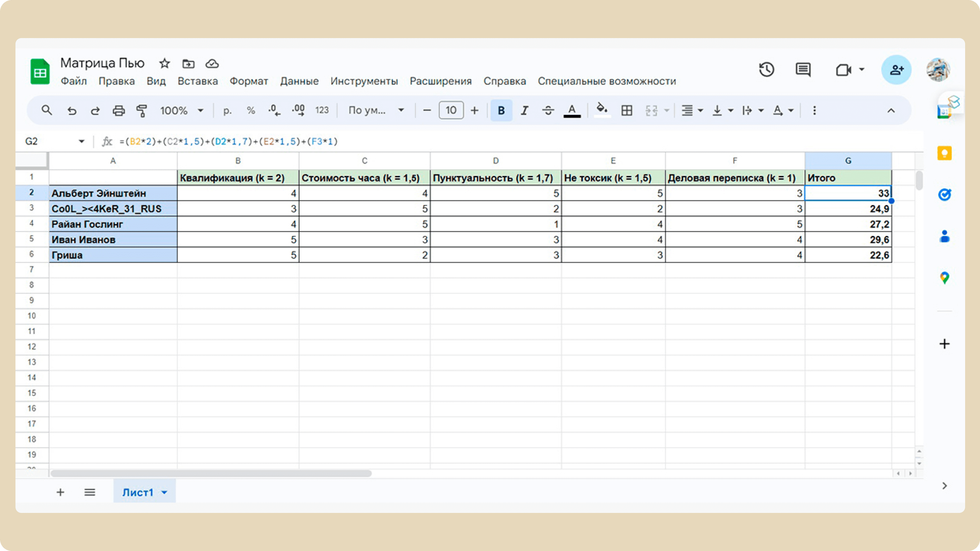The width and height of the screenshot is (980, 551).
Task: Open the Инструменты menu
Action: point(364,82)
